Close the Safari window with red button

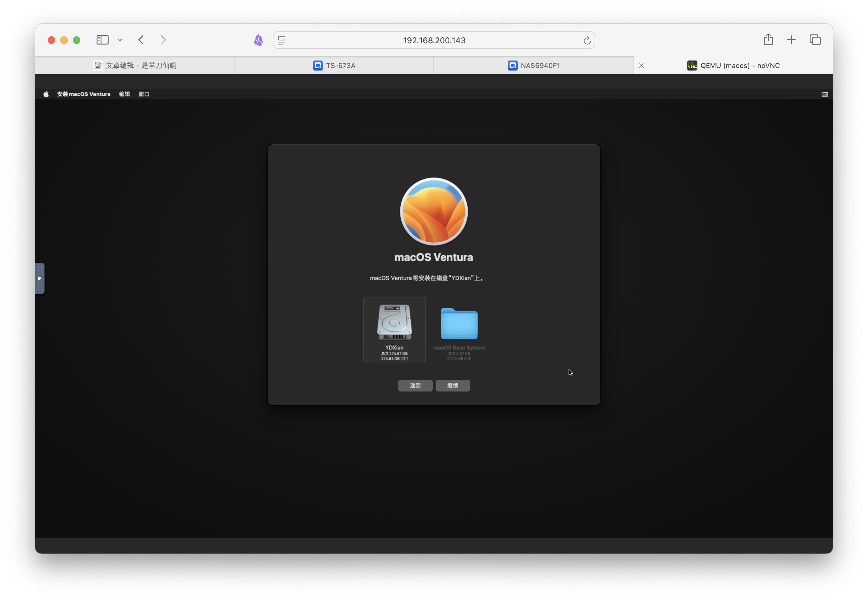pos(51,40)
